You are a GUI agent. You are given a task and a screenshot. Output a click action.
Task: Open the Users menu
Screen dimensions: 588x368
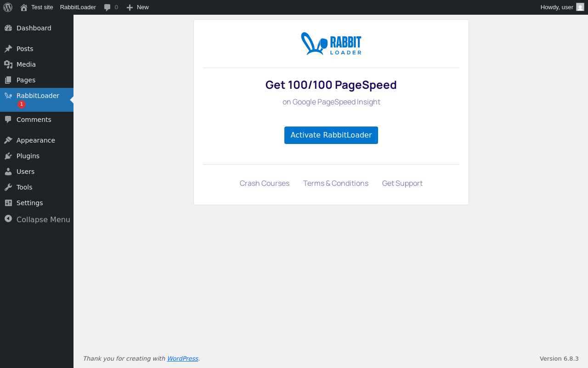point(37,172)
